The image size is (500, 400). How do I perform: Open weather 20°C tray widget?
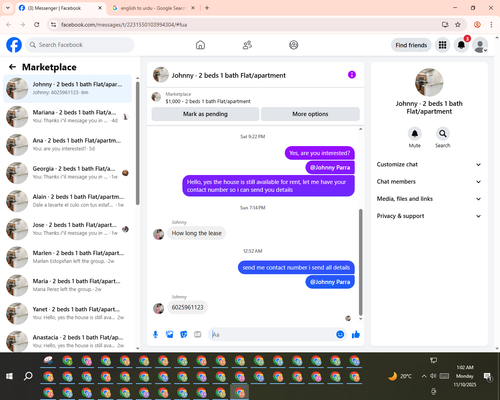(400, 376)
